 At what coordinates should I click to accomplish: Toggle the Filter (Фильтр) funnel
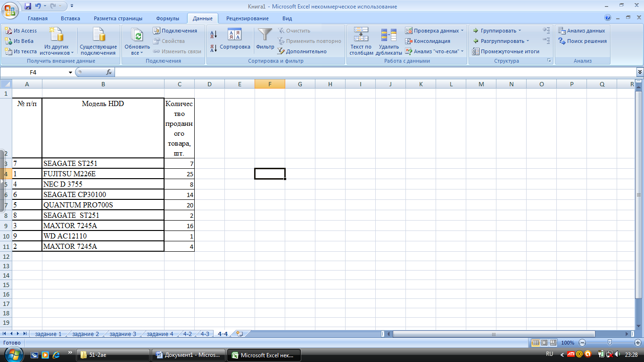[x=265, y=39]
